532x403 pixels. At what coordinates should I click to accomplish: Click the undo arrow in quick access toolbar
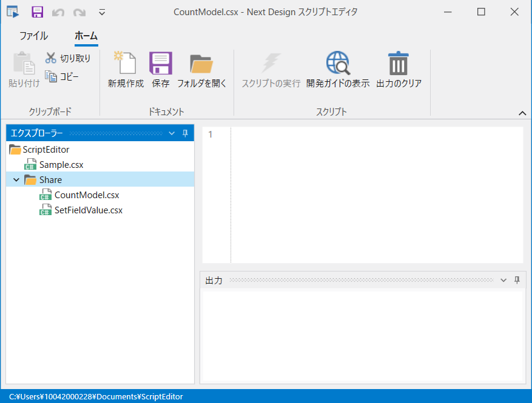click(58, 13)
